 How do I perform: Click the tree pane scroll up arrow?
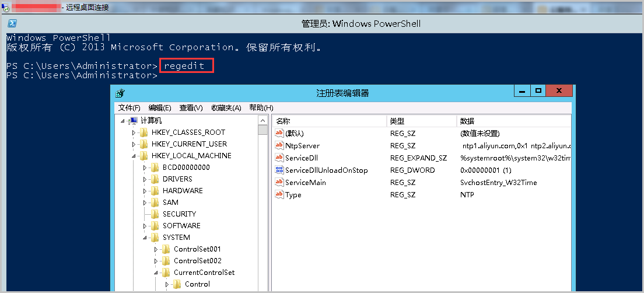tap(263, 120)
